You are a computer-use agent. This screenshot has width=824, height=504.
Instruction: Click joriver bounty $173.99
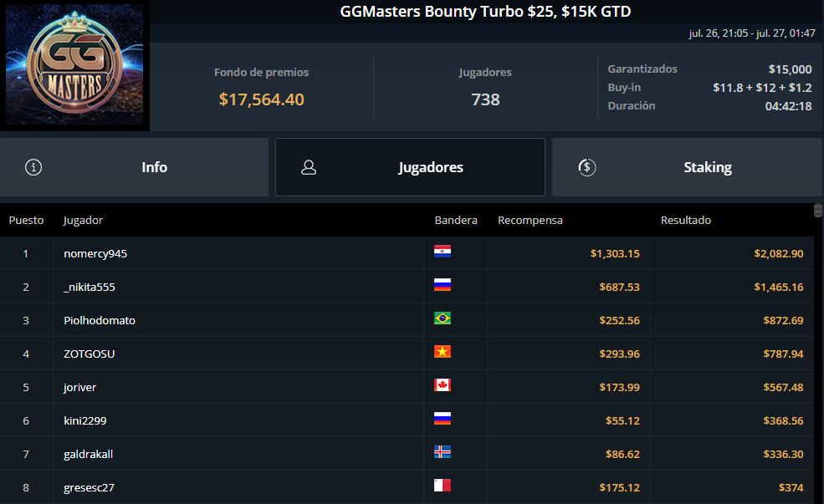click(x=620, y=388)
